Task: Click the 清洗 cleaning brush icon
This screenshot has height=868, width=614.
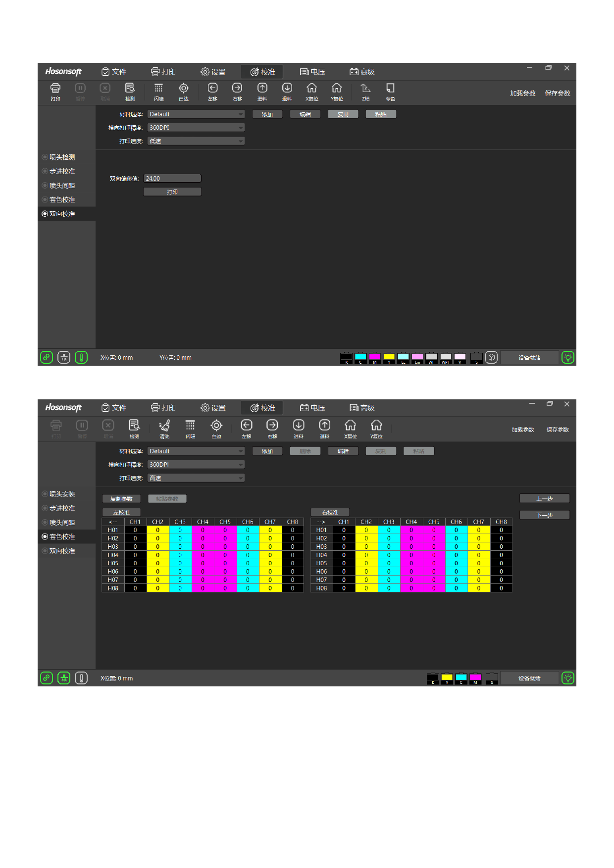Action: 164,428
